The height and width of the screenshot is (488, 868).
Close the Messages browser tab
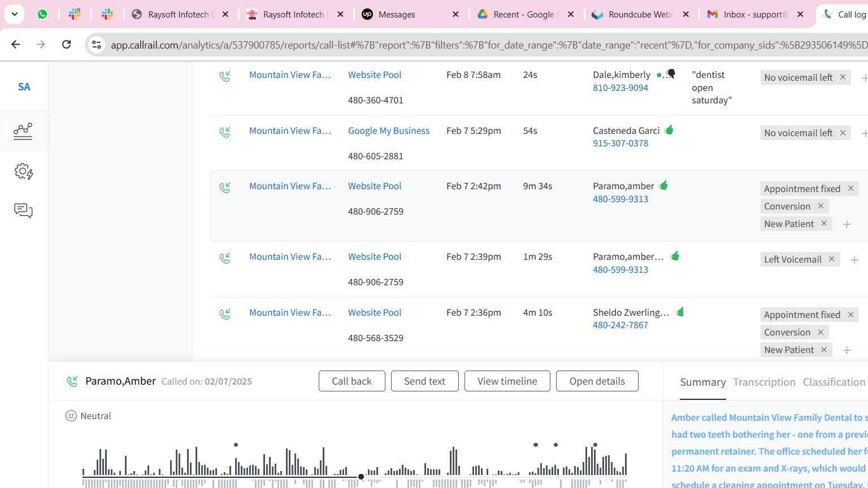click(x=455, y=14)
